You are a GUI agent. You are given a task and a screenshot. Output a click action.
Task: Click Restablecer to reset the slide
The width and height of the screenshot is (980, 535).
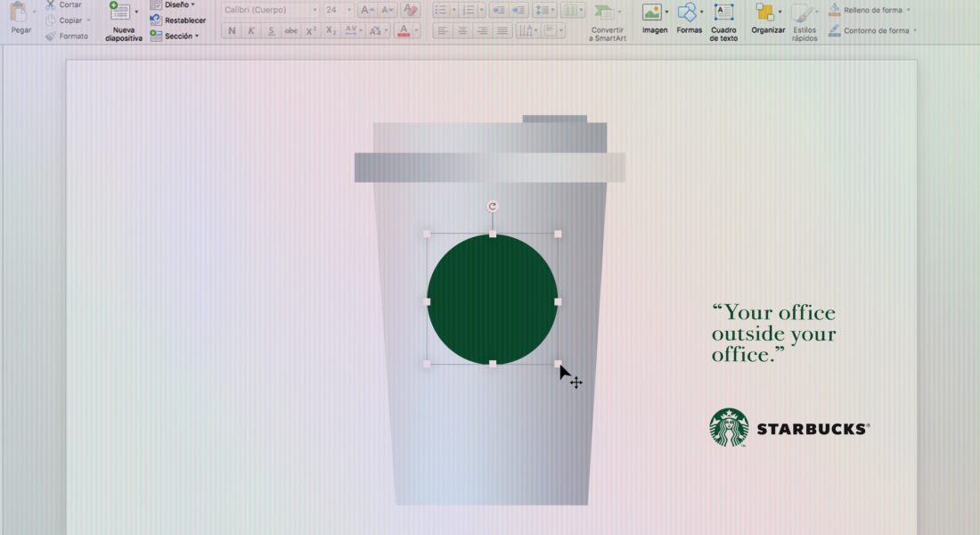point(178,20)
